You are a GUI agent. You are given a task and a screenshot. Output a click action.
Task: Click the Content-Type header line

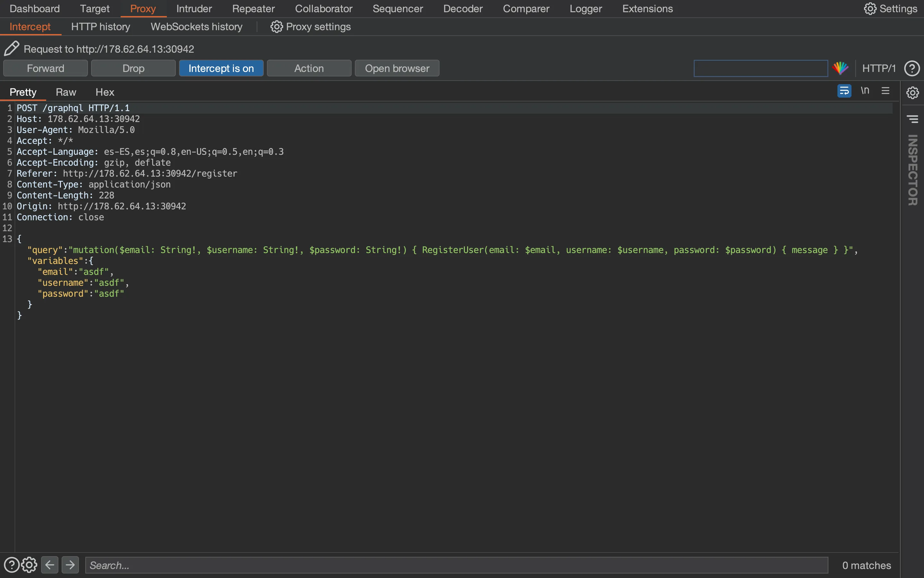coord(94,185)
